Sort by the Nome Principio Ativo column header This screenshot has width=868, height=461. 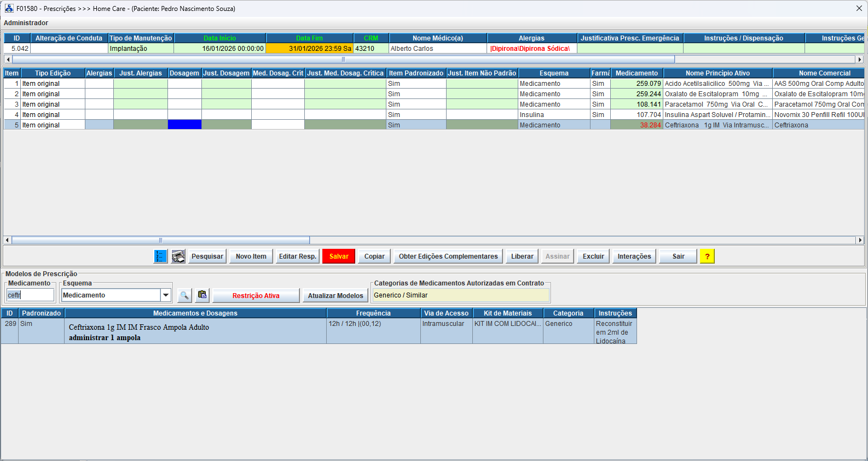click(717, 73)
